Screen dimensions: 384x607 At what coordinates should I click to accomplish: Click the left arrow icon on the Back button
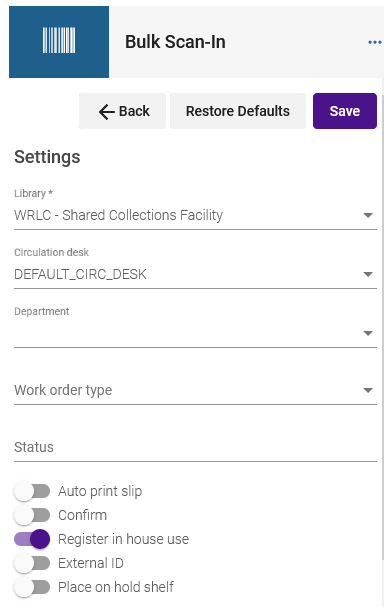tap(106, 111)
